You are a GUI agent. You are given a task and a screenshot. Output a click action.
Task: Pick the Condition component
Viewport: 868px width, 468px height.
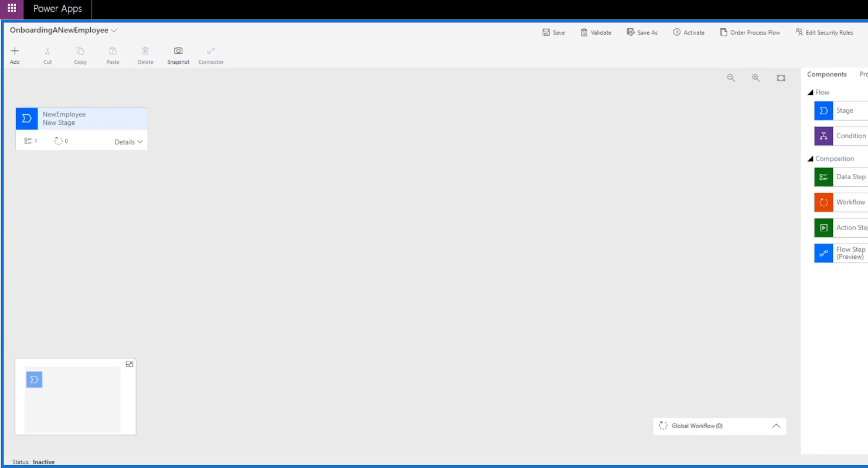coord(841,136)
